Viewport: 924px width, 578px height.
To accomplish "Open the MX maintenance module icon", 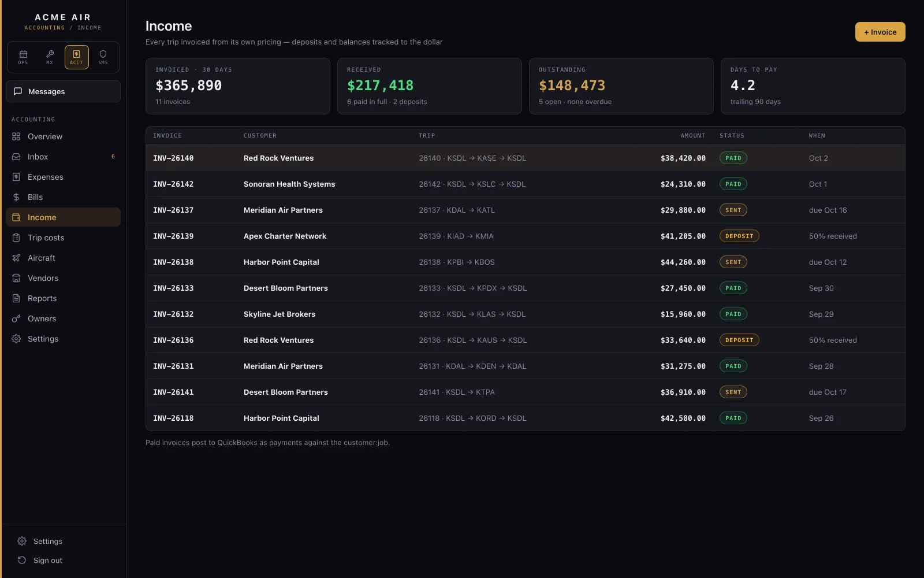I will (50, 57).
